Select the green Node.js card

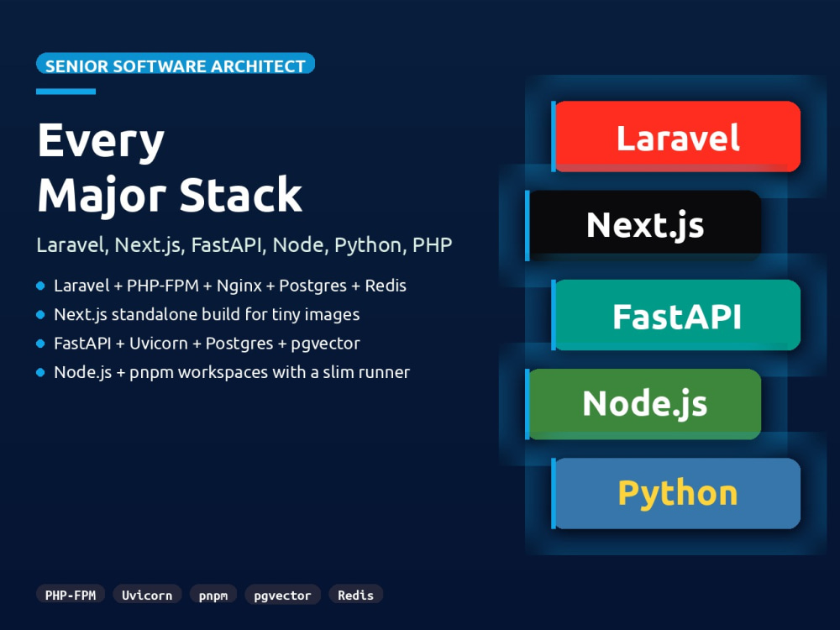point(643,404)
